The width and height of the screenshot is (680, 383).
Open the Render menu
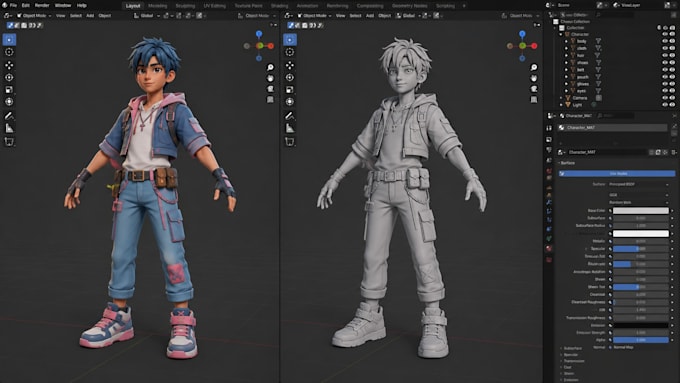pos(42,6)
